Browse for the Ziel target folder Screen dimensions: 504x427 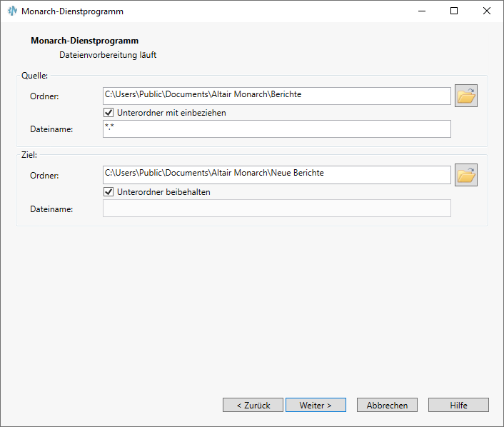(466, 175)
